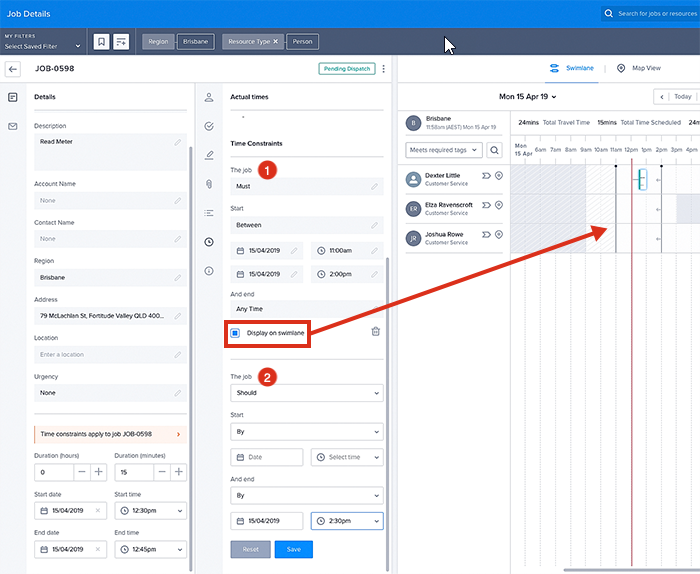Open the End time 12:45pm dropdown
The height and width of the screenshot is (574, 700).
pos(150,549)
